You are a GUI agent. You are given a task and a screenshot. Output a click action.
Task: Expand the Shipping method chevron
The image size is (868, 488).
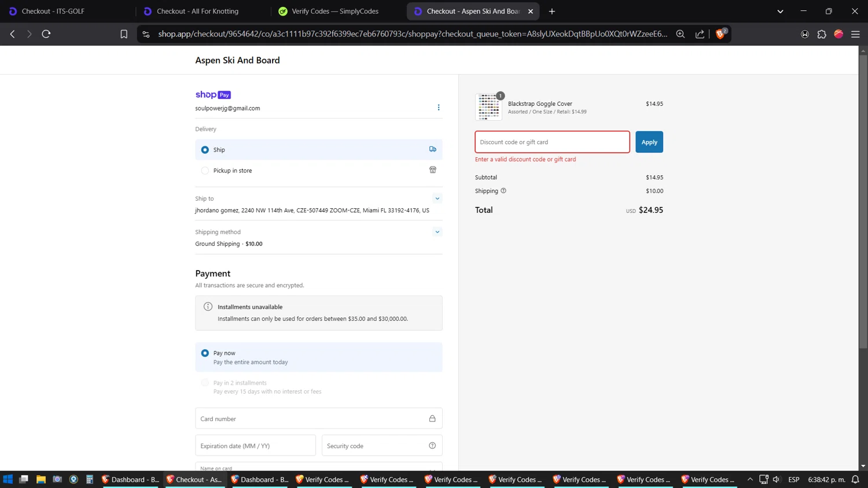click(437, 232)
